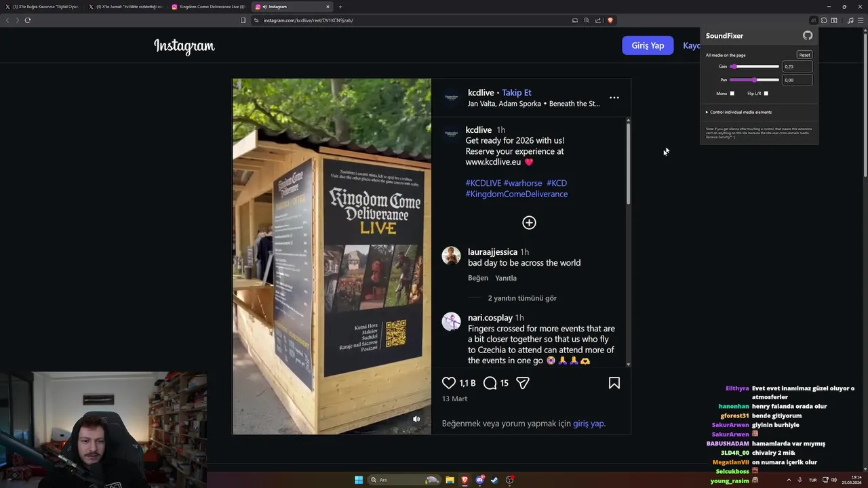Save the reel with the bookmark icon
This screenshot has height=488, width=868.
coord(614,383)
